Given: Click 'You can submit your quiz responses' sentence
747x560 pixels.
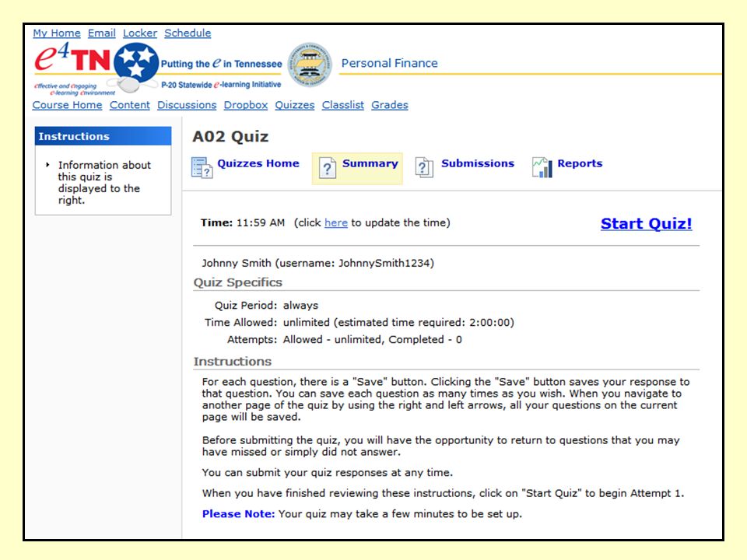Looking at the screenshot, I should pyautogui.click(x=328, y=472).
